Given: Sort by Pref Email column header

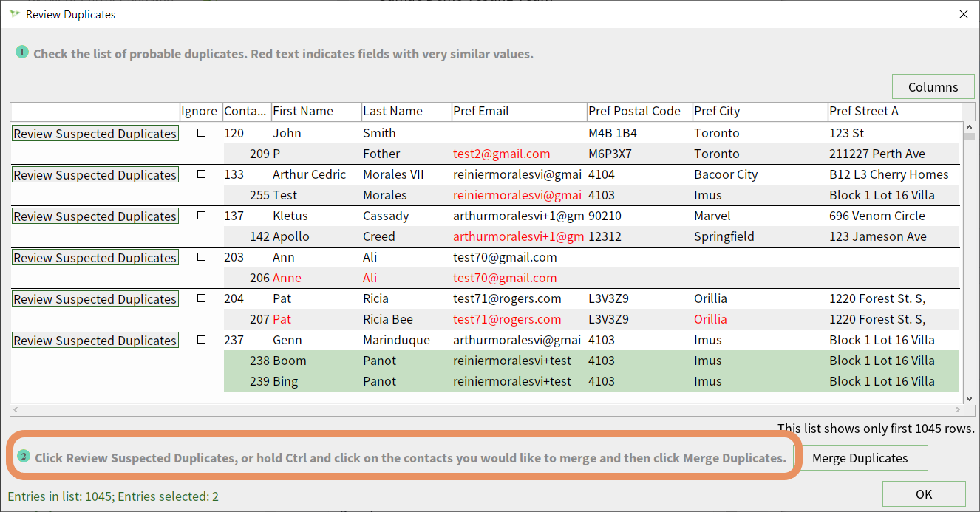Looking at the screenshot, I should 519,112.
